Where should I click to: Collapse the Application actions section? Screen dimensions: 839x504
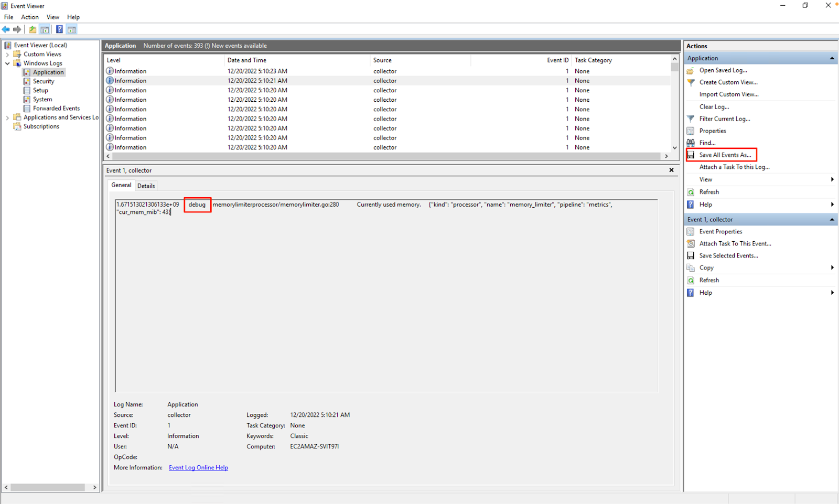coord(832,58)
